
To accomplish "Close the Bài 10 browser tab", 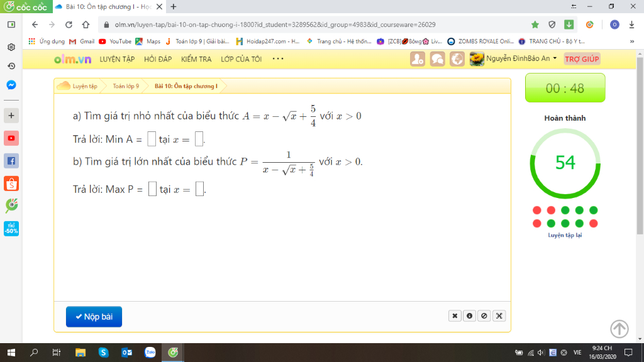I will point(159,6).
